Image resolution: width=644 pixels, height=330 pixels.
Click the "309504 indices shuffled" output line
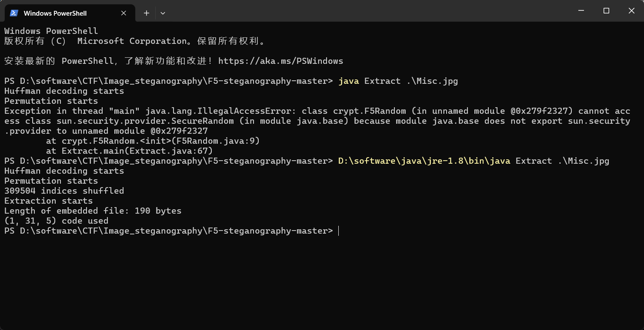(64, 191)
